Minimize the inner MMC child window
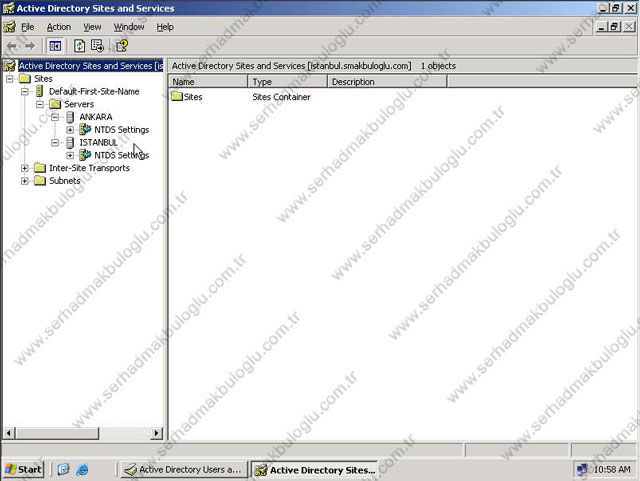Image resolution: width=640 pixels, height=481 pixels. [602, 27]
